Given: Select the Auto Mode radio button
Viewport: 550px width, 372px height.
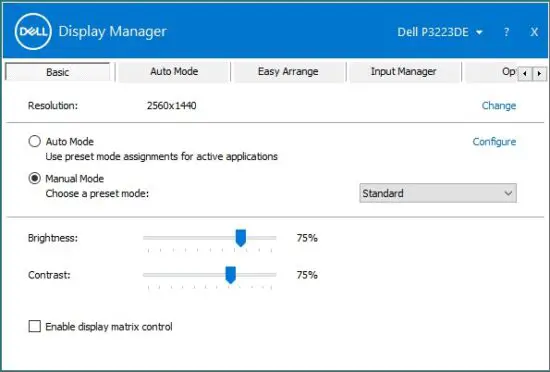Looking at the screenshot, I should tap(34, 141).
